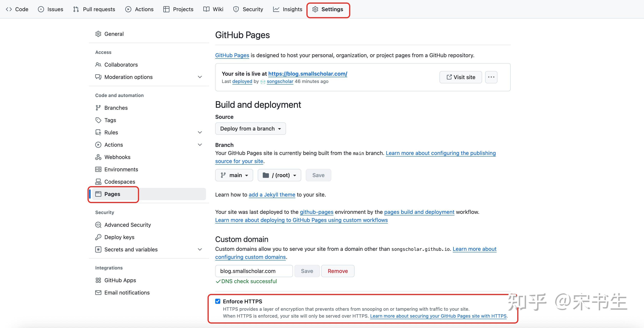
Task: Expand the sidebar Actions section chevron
Action: [x=200, y=145]
